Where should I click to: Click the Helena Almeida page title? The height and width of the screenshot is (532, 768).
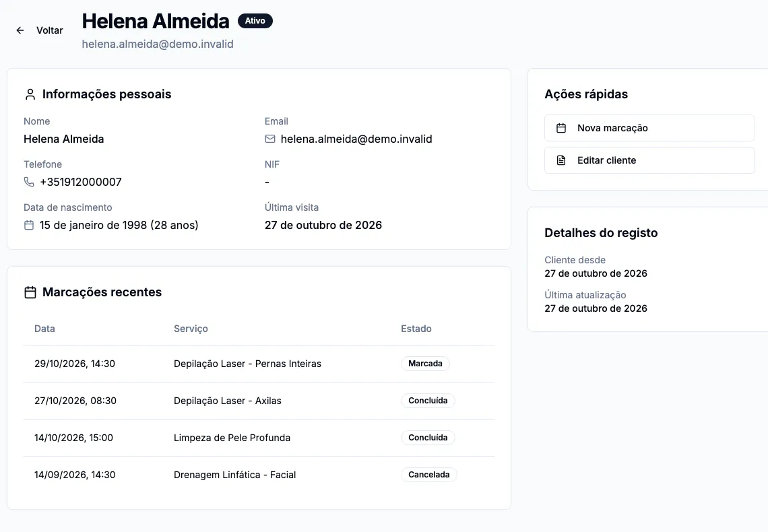(x=155, y=21)
